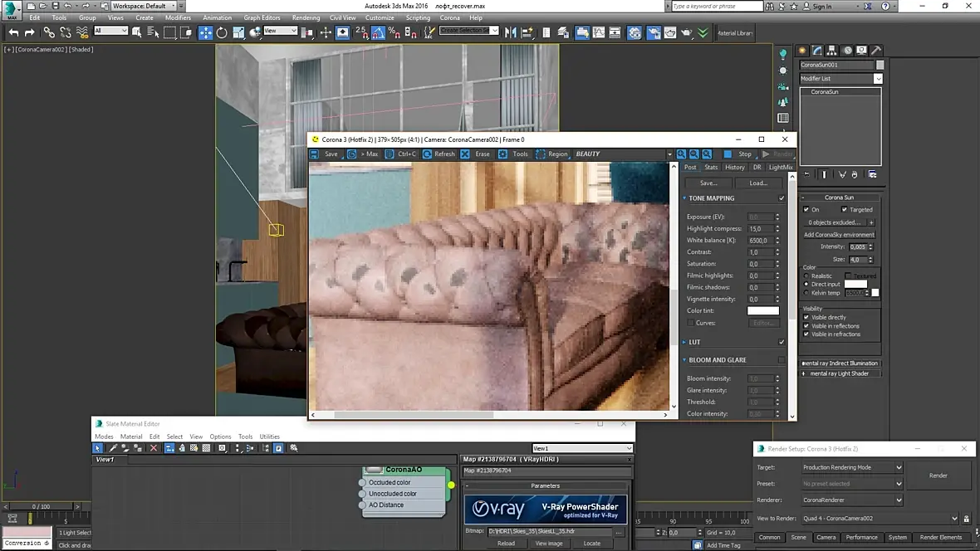The image size is (980, 551).
Task: Click Refresh in Corona frame buffer
Action: (x=439, y=154)
